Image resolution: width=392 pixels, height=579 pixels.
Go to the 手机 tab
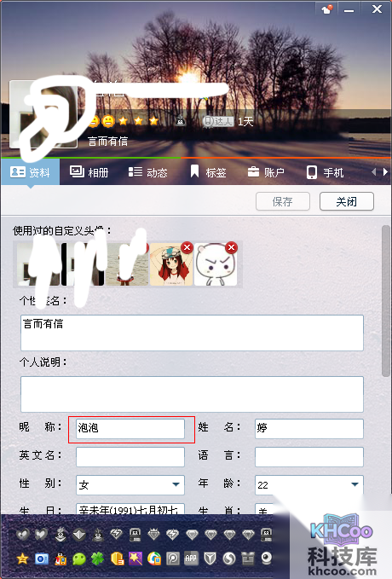coord(325,172)
